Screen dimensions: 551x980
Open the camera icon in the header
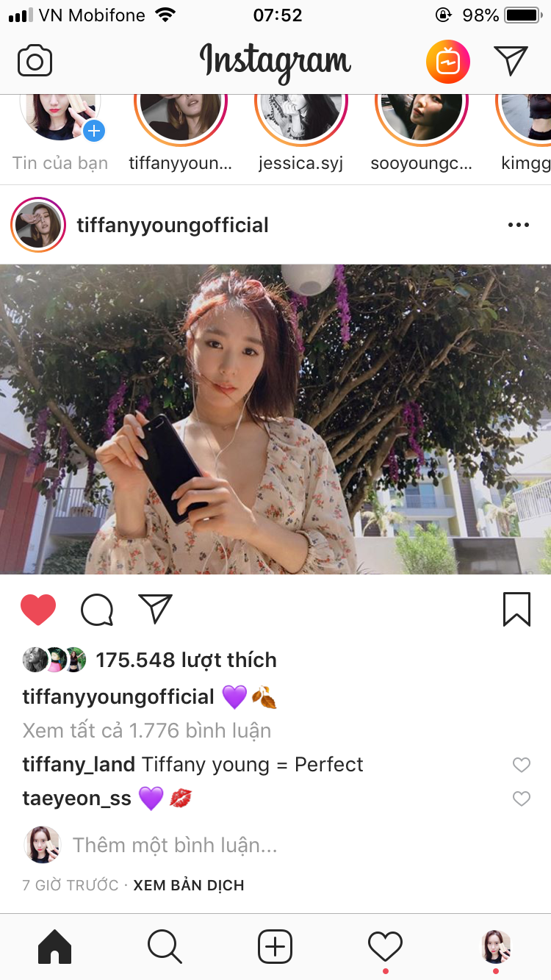tap(35, 61)
